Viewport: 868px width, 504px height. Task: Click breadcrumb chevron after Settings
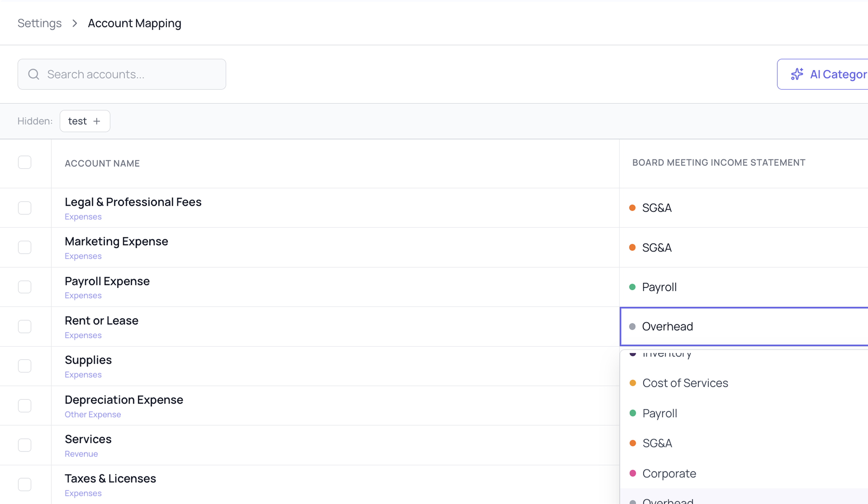click(75, 23)
